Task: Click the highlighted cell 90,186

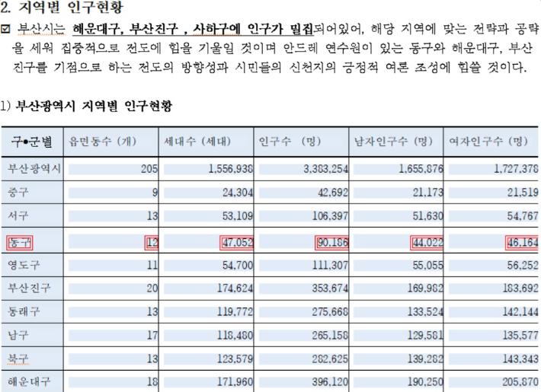Action: [332, 243]
